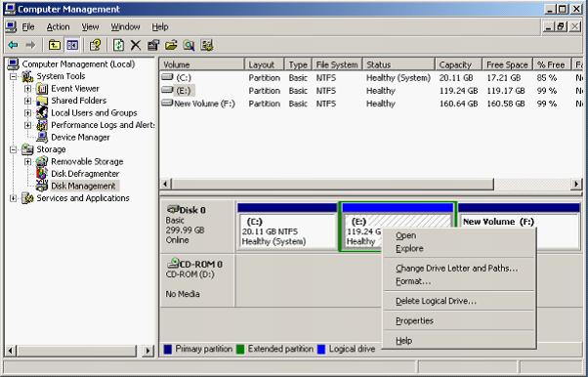Choose Explore from the context menu
The width and height of the screenshot is (588, 377).
pos(459,248)
